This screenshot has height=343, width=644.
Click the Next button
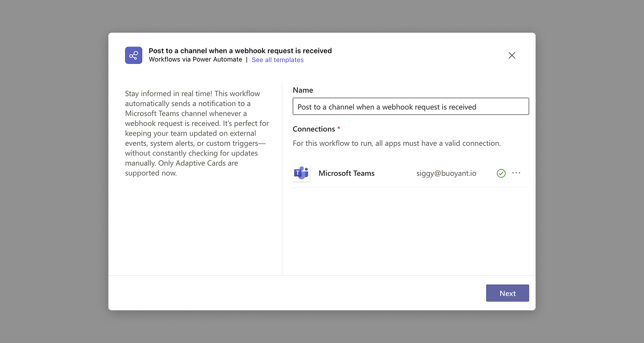[x=508, y=293]
